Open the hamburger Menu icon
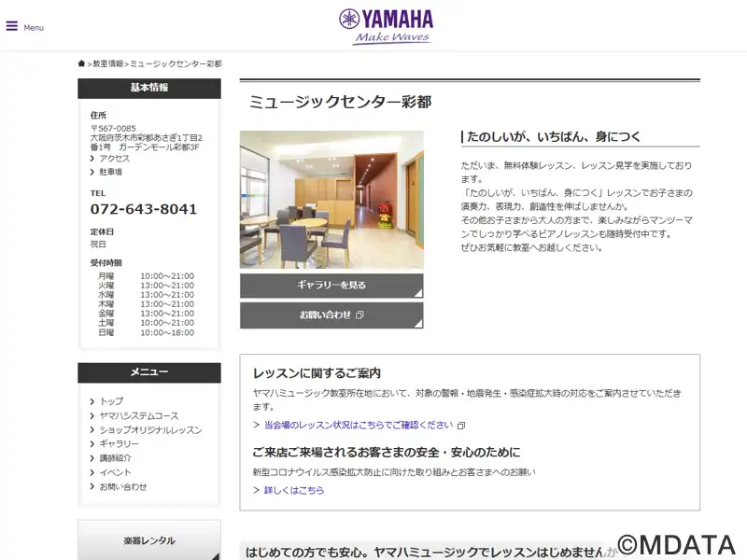 (12, 27)
